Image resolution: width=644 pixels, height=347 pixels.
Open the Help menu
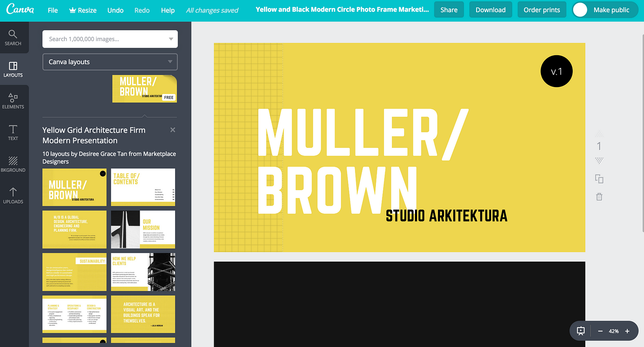click(x=168, y=10)
